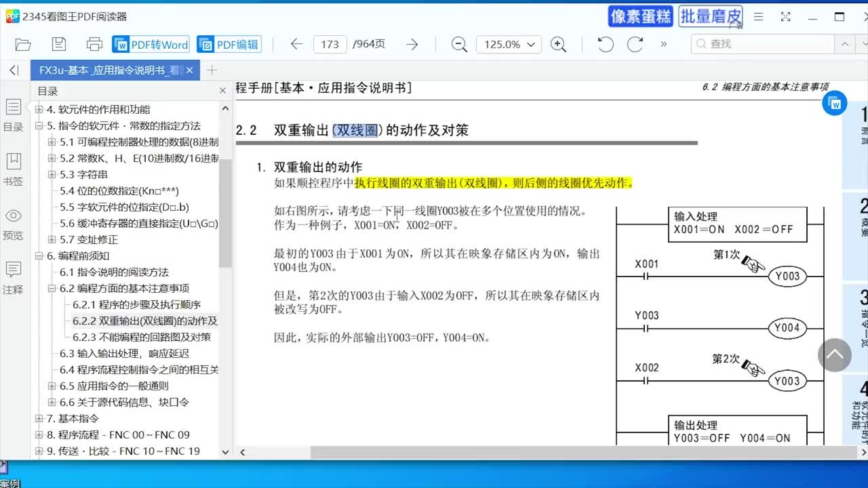Open the 注签 annotations panel
The width and height of the screenshot is (868, 488).
pyautogui.click(x=14, y=278)
